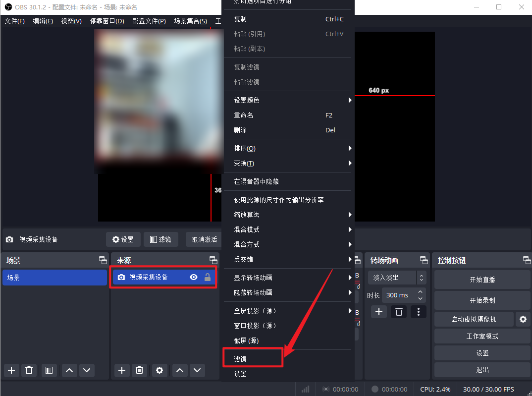Open the 淡入淡出 transition dropdown

[x=397, y=278]
